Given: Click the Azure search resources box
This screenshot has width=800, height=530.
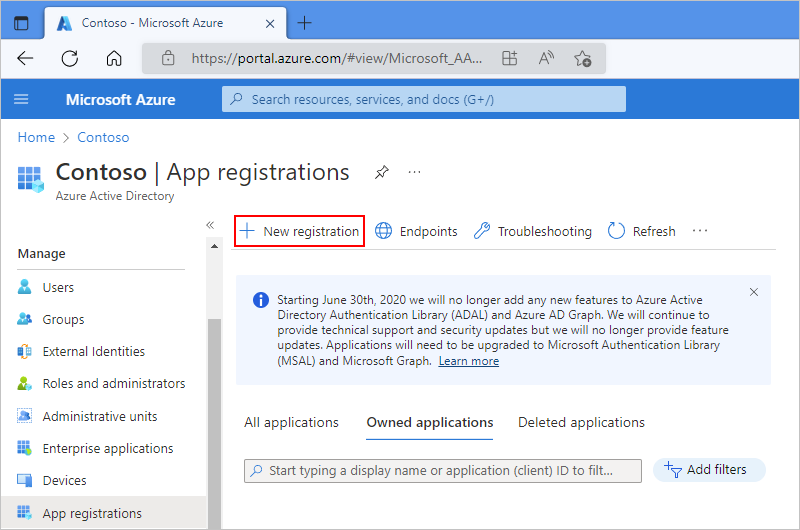Looking at the screenshot, I should click(424, 99).
